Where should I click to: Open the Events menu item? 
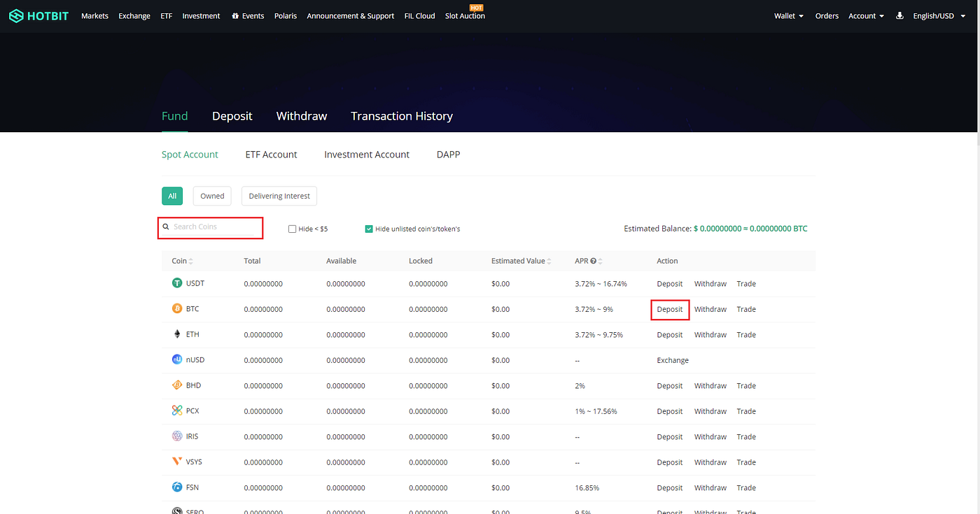[248, 15]
